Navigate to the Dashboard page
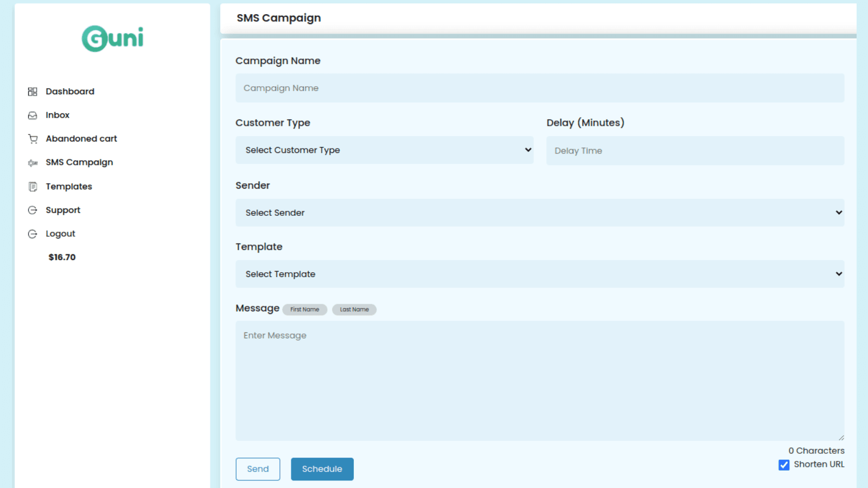Viewport: 868px width, 488px height. tap(70, 91)
